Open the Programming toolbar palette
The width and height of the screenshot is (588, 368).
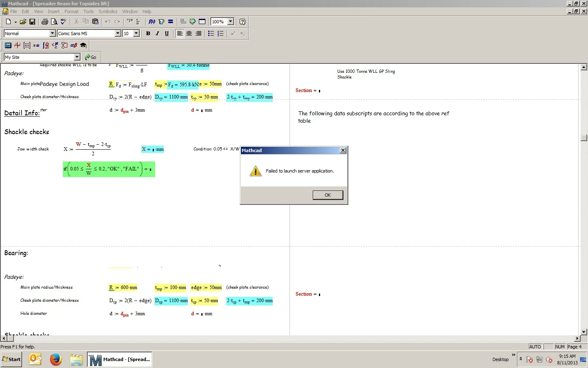coord(65,45)
